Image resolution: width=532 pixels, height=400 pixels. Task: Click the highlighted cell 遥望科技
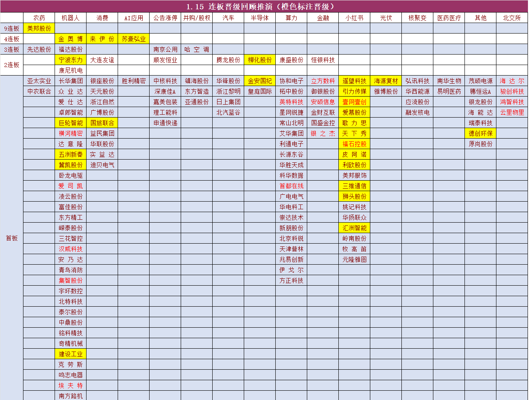[355, 81]
